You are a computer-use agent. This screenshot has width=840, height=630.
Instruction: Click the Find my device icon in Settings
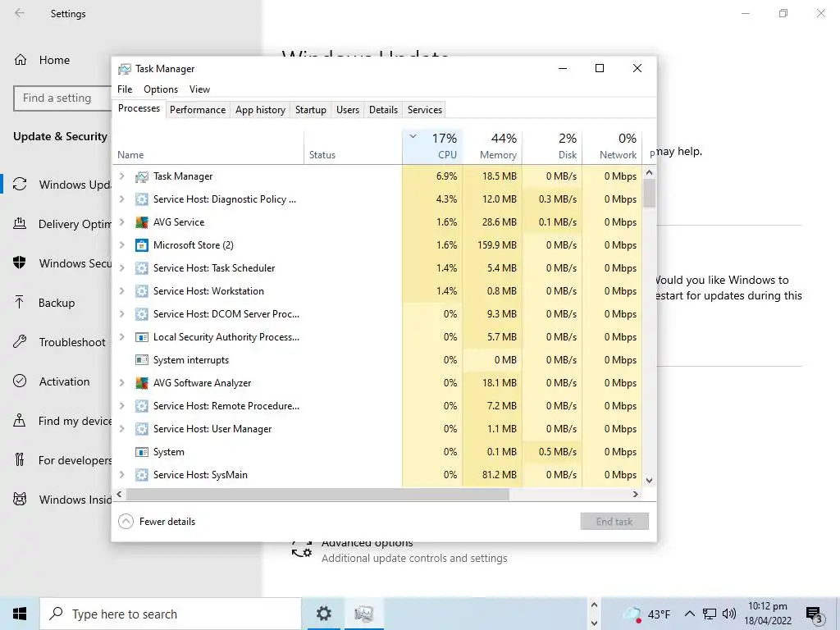pos(20,421)
